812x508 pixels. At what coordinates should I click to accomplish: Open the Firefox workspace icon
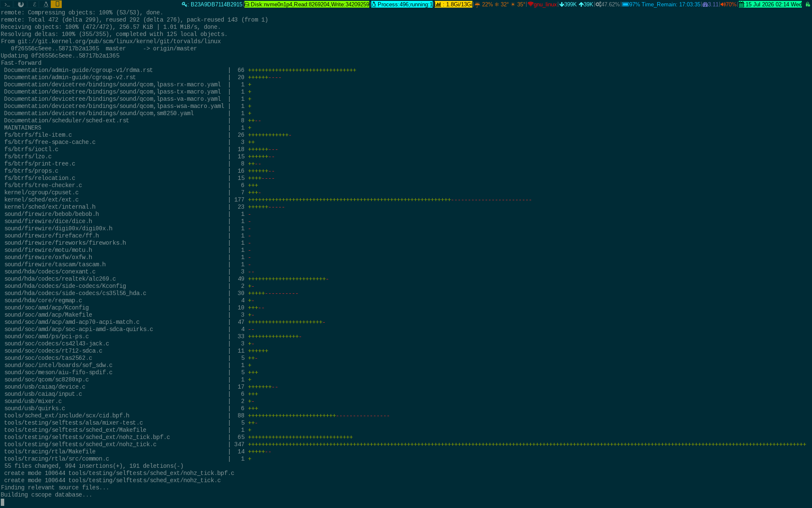point(20,4)
